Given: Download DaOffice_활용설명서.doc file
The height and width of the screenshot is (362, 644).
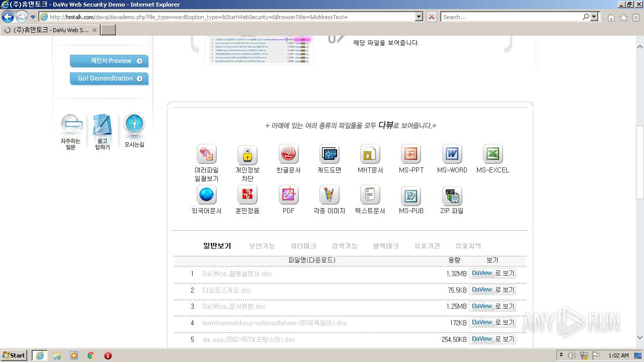Looking at the screenshot, I should point(237,274).
